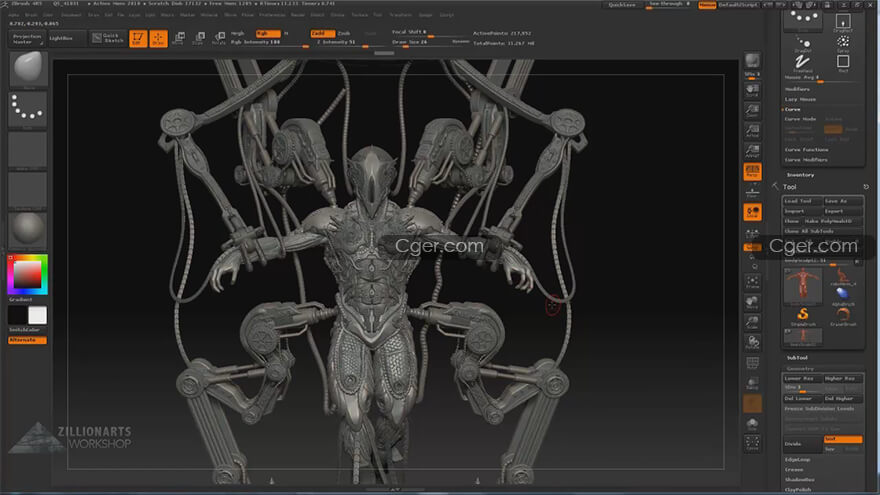Expand the Lazy Mouse section
The height and width of the screenshot is (495, 880).
800,99
